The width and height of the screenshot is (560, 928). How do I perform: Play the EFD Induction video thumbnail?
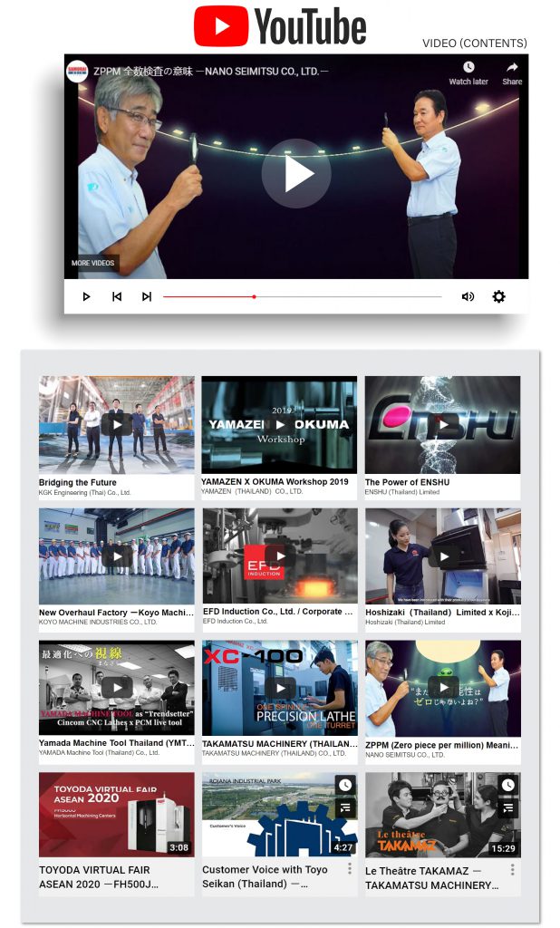pyautogui.click(x=279, y=556)
